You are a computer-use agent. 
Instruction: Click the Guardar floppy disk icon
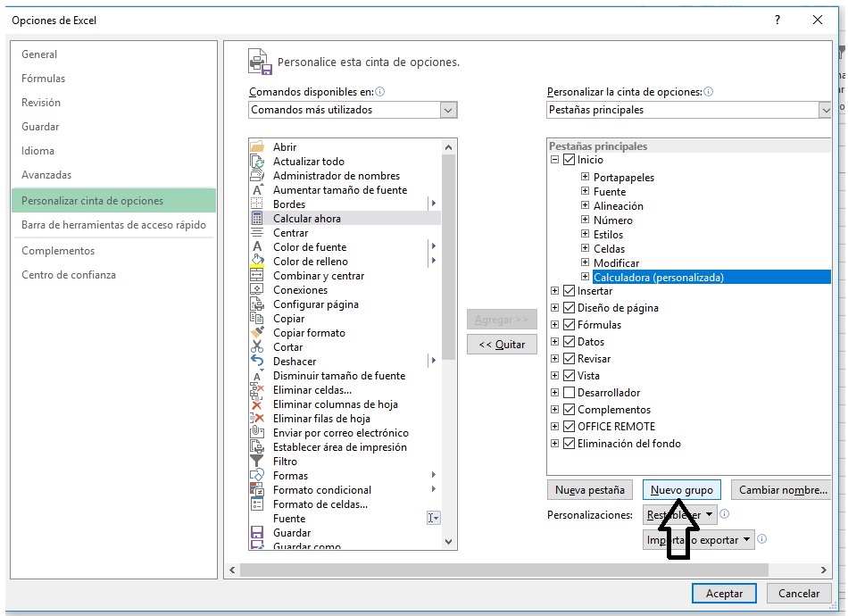pos(257,533)
